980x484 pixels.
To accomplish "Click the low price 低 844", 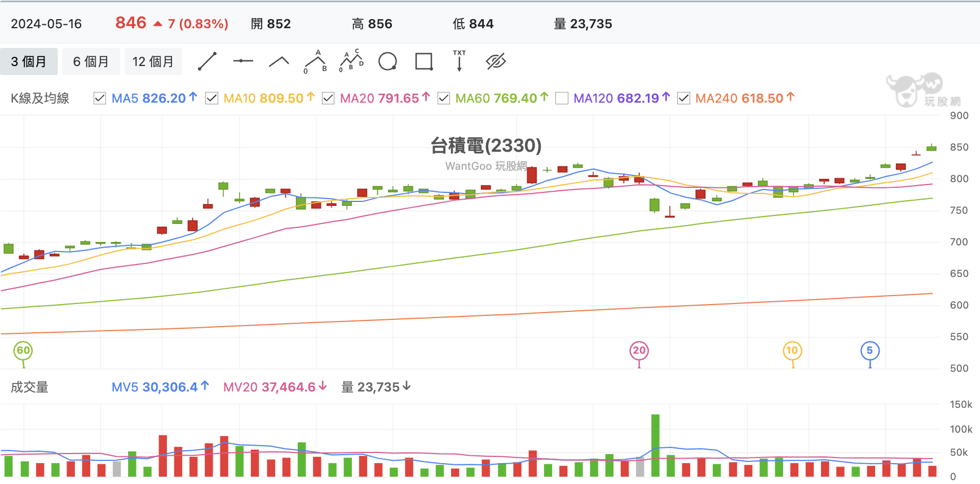I will tap(473, 24).
